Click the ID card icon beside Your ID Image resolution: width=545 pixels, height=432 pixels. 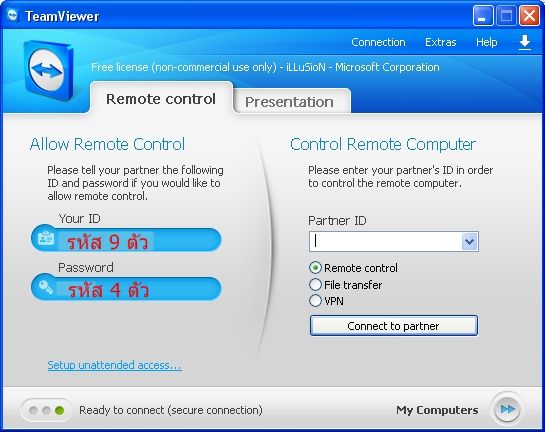[x=46, y=238]
